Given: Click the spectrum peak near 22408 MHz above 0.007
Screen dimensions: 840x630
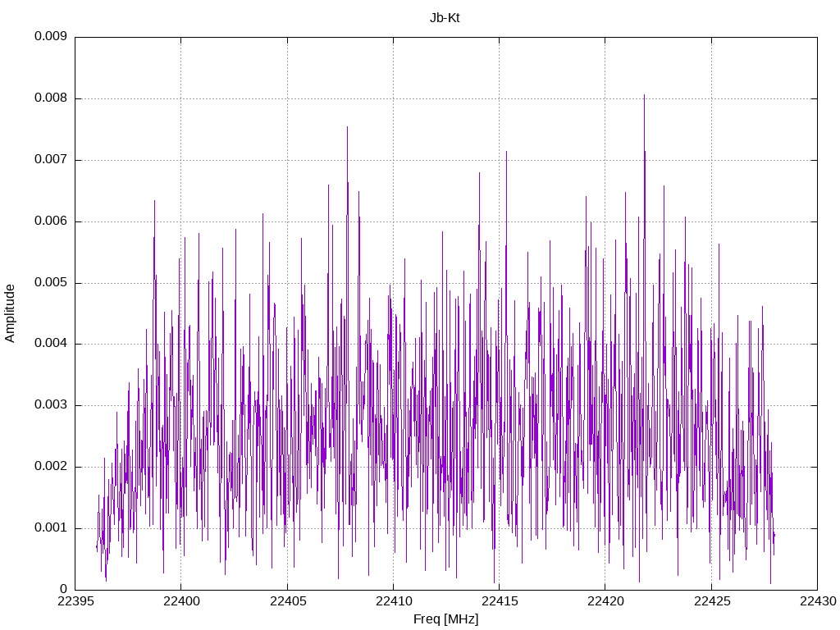Looking at the screenshot, I should click(x=347, y=127).
